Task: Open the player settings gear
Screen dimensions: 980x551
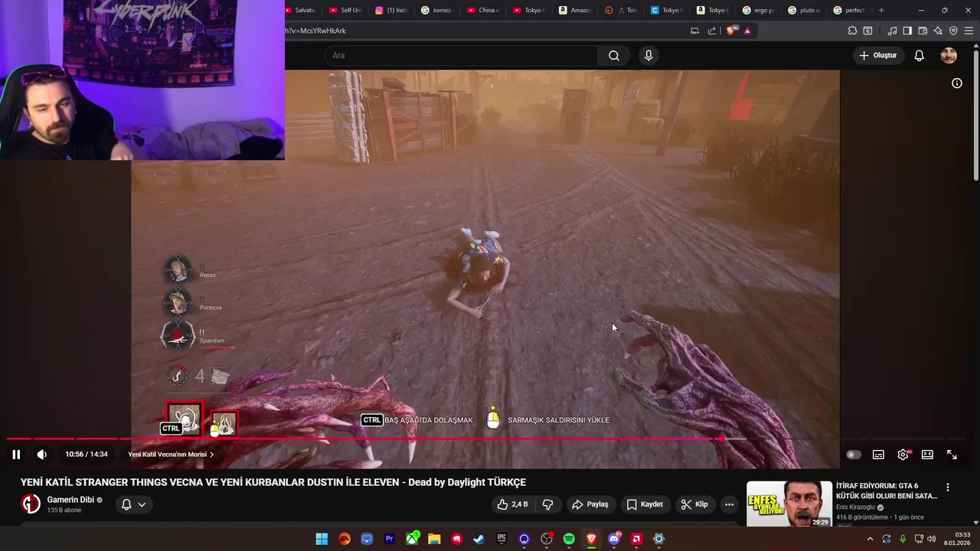Action: [x=903, y=455]
